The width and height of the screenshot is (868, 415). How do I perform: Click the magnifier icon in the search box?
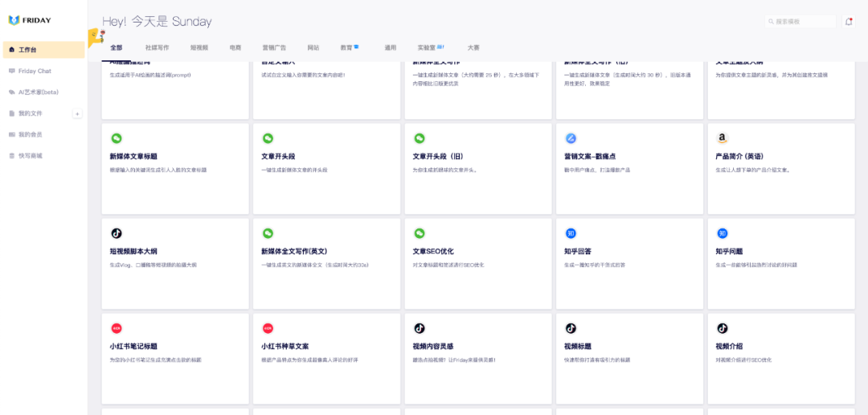tap(771, 23)
